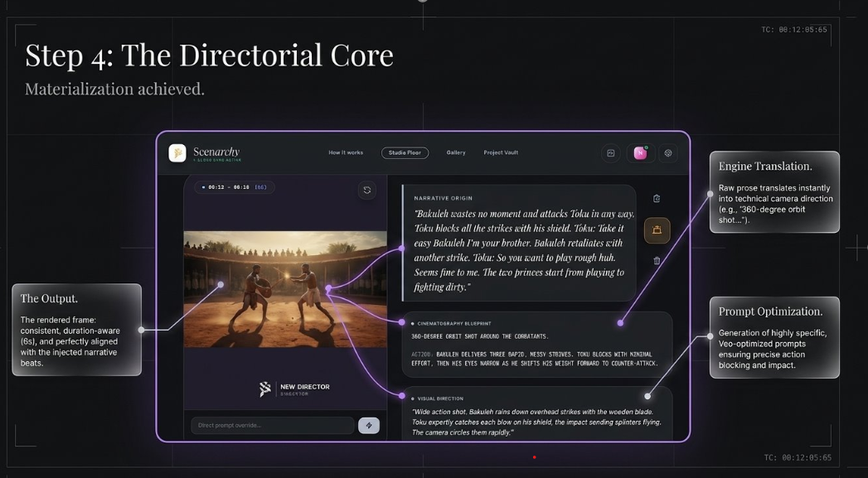Click the 360-degree orbit shot line
868x478 pixels.
(x=480, y=336)
